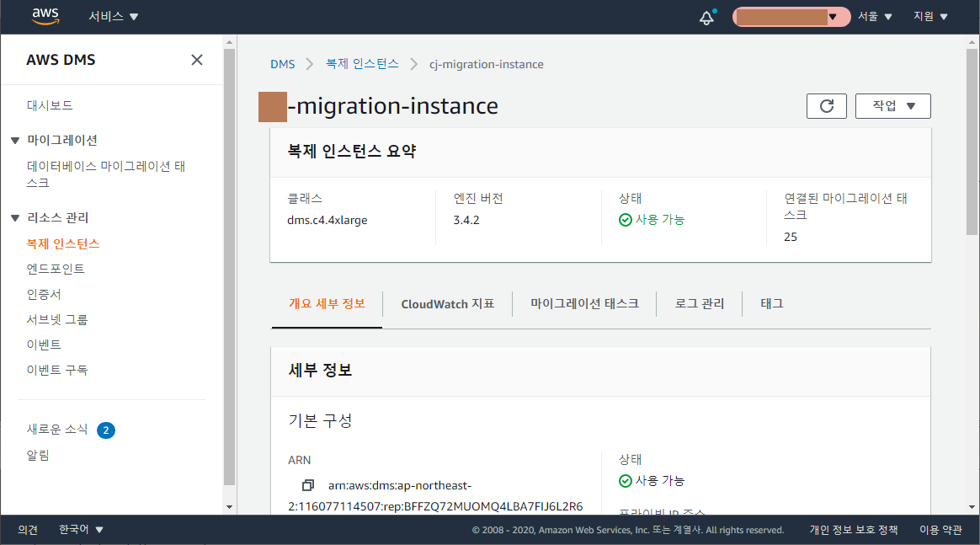The image size is (980, 545).
Task: Click the new items badge showing 2
Action: pyautogui.click(x=105, y=430)
